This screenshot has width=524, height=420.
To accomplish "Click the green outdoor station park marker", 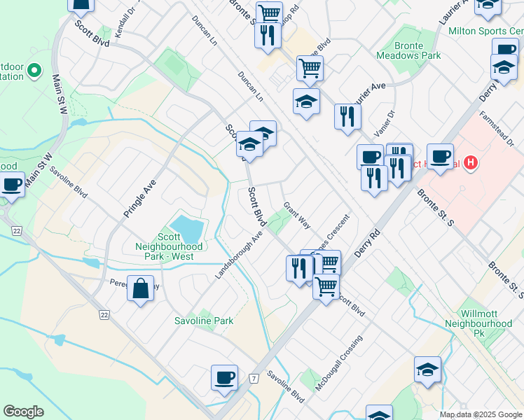I will (x=34, y=71).
